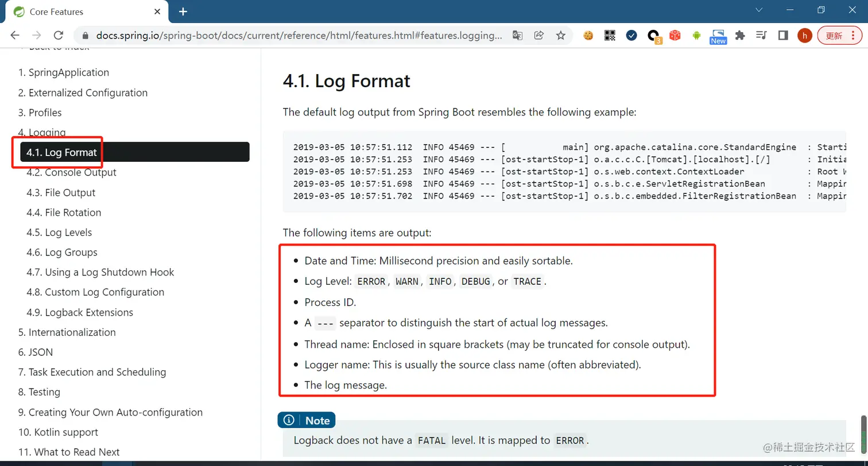Open 4.5. Log Levels
Viewport: 868px width, 466px height.
click(x=59, y=232)
